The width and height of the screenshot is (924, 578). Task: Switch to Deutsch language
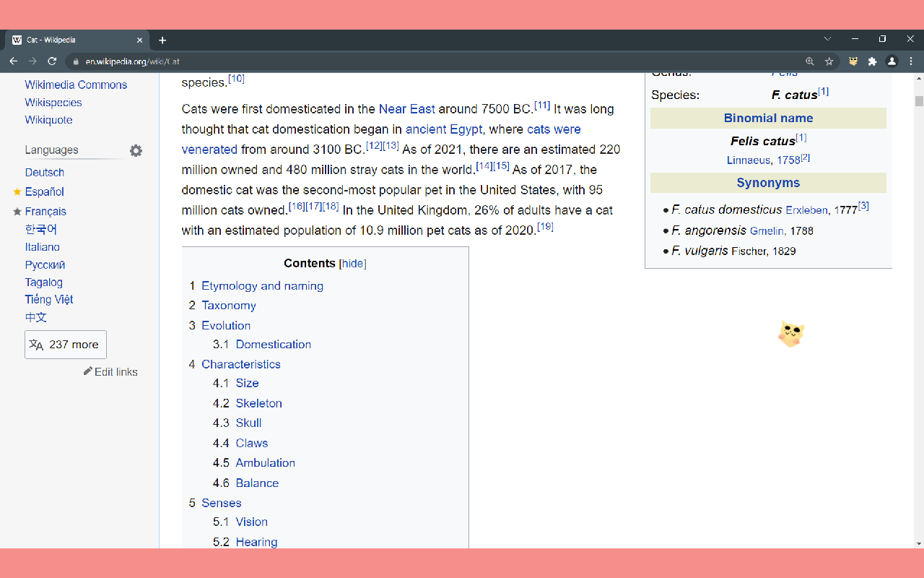pos(45,173)
